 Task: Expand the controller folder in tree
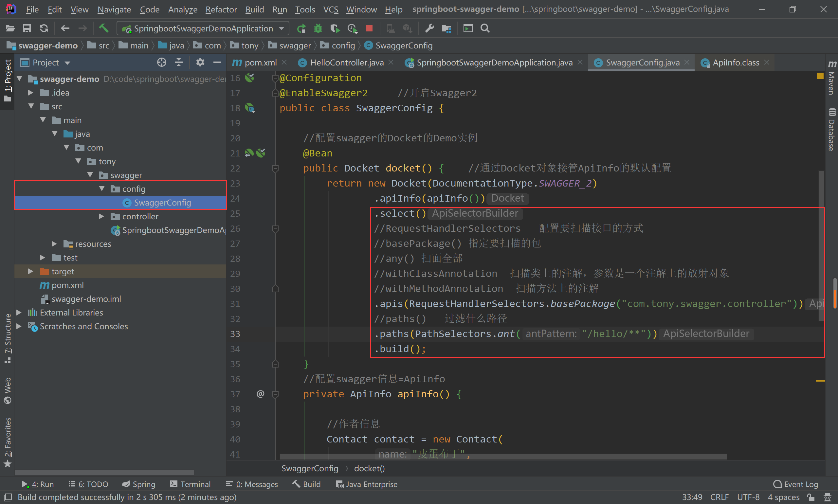click(x=101, y=216)
